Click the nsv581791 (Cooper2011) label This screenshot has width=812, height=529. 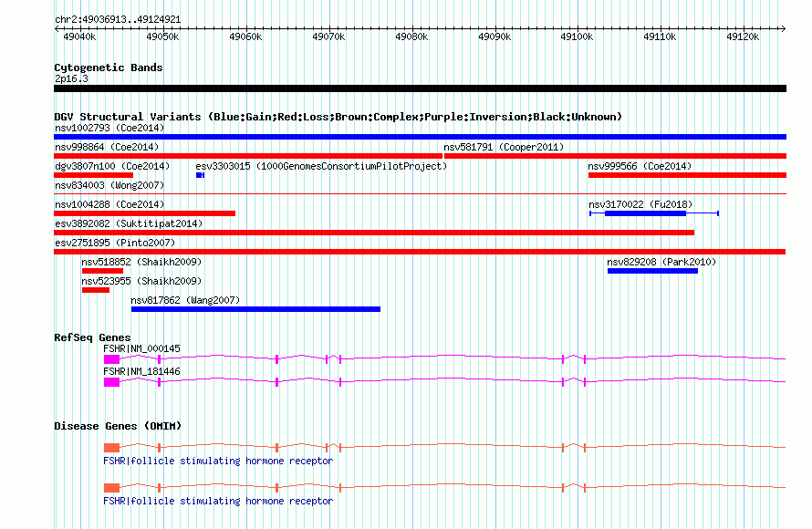tap(504, 147)
